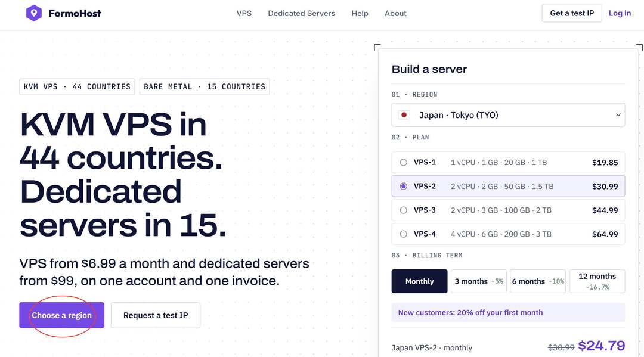This screenshot has height=357, width=644.
Task: Click the Get a test IP button
Action: pos(572,13)
